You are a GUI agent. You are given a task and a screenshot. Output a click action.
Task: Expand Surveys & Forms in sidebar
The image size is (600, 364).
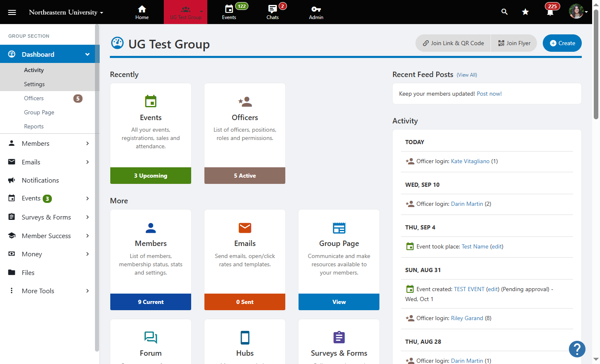pos(87,217)
